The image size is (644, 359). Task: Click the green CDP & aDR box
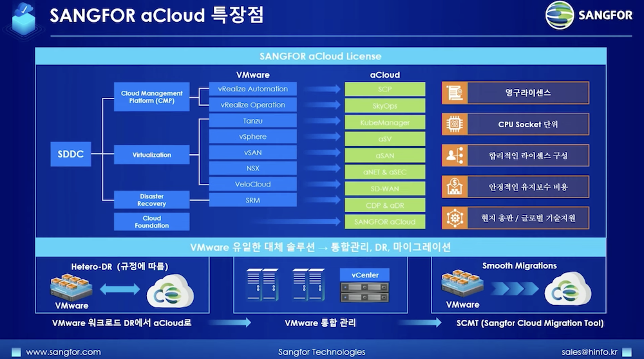coord(385,205)
